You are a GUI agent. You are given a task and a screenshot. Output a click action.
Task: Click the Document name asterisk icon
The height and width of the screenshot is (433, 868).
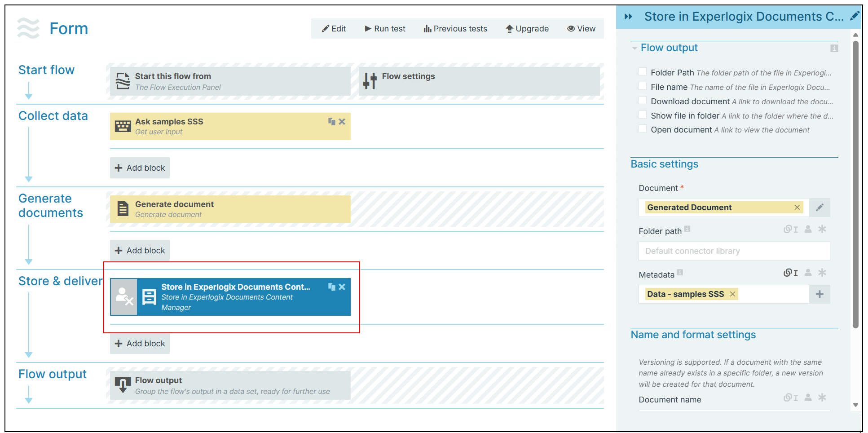coord(822,398)
